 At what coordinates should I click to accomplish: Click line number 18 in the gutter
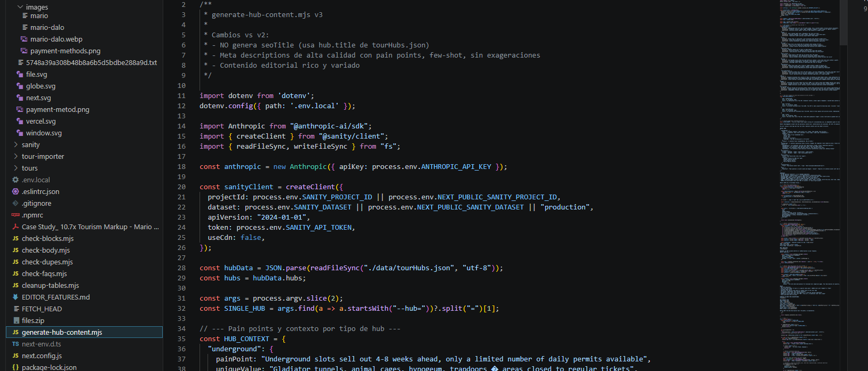pyautogui.click(x=181, y=167)
